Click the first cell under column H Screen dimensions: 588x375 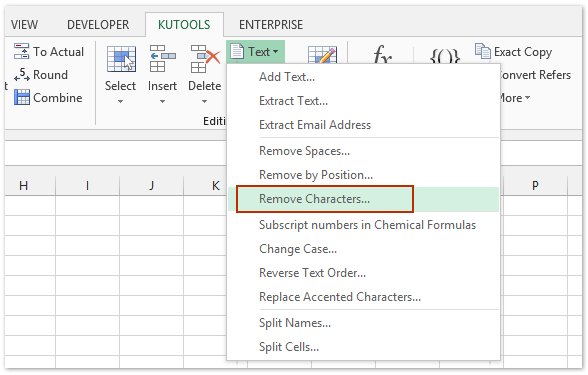pyautogui.click(x=30, y=206)
